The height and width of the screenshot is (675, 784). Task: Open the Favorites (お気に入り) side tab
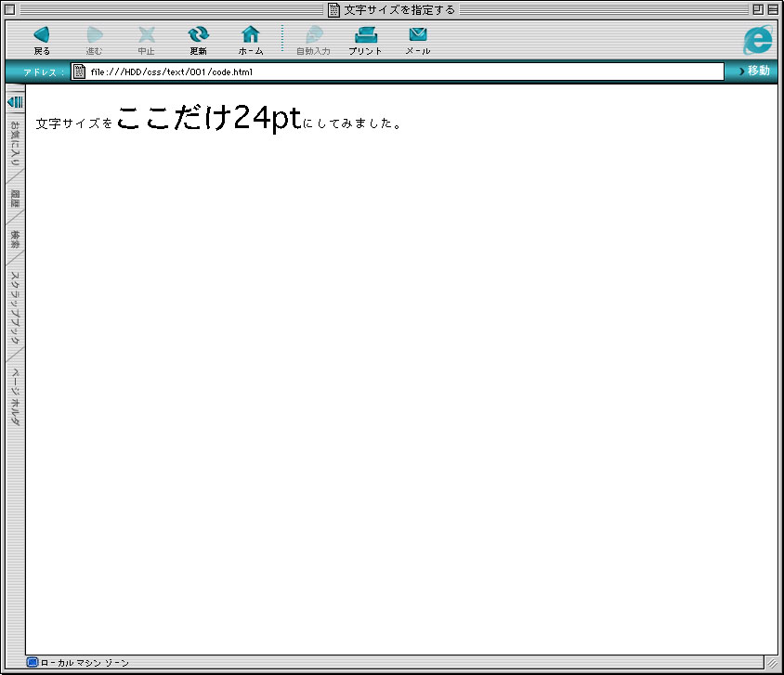click(x=15, y=143)
